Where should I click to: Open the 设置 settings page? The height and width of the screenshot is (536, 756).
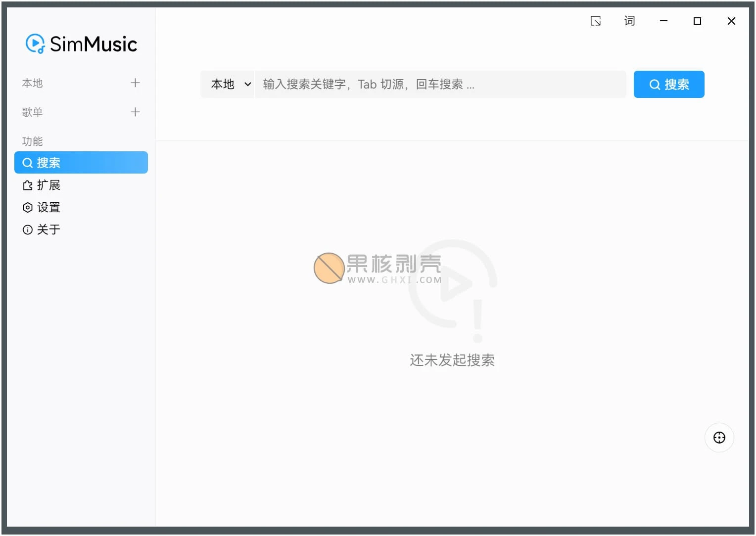click(49, 207)
